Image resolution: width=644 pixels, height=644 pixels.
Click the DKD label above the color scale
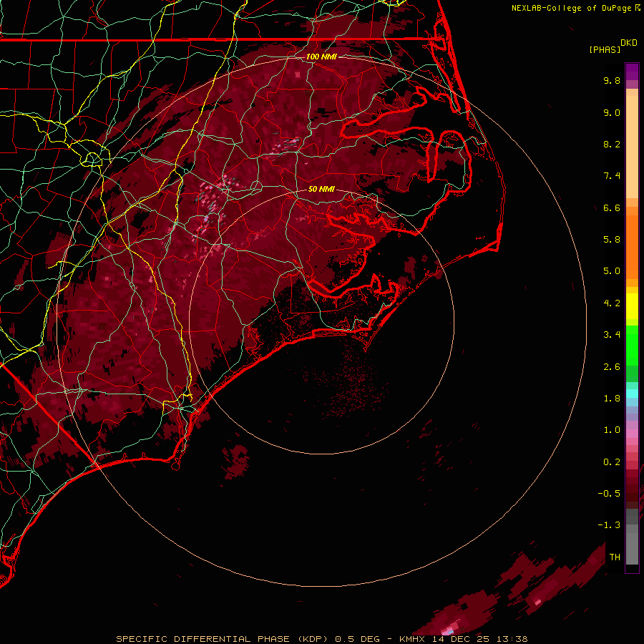click(629, 43)
